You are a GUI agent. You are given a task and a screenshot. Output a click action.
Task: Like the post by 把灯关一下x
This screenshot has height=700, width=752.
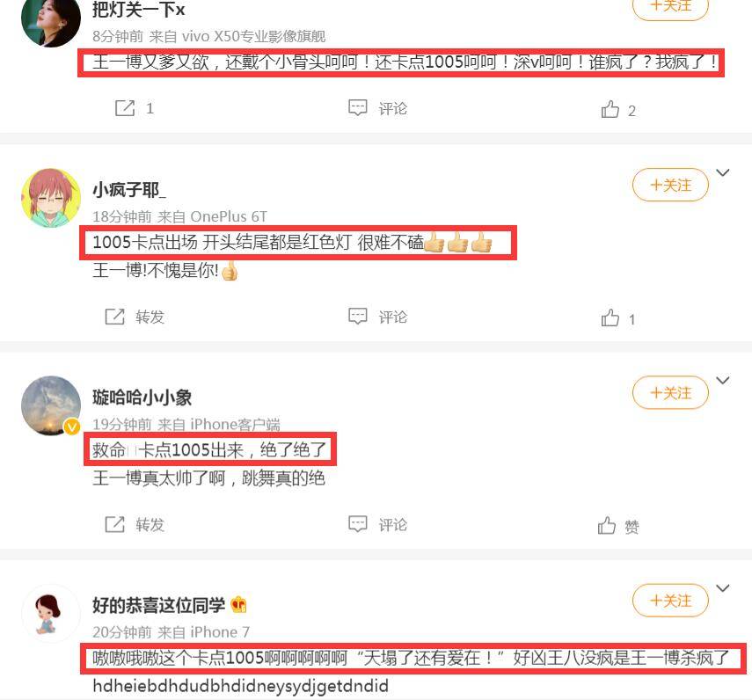tap(618, 110)
